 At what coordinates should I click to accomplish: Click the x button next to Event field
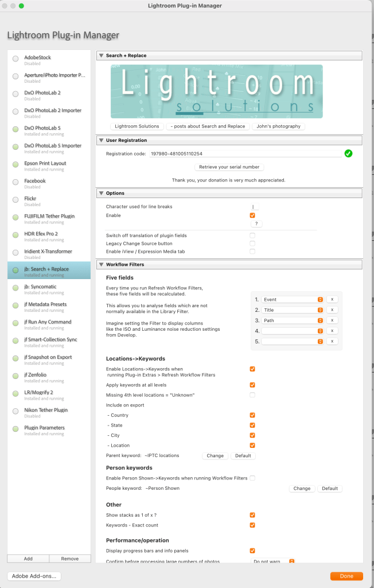pyautogui.click(x=332, y=300)
